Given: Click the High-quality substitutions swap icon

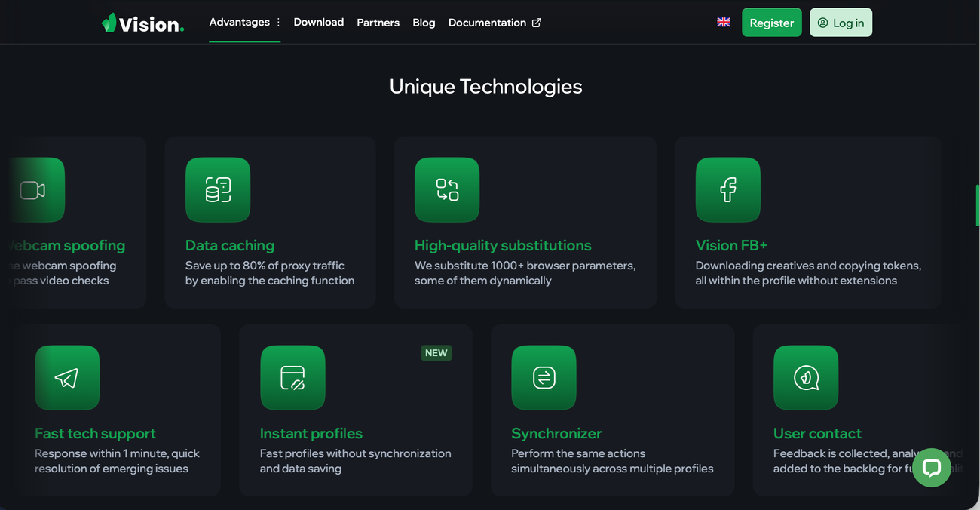Looking at the screenshot, I should pyautogui.click(x=447, y=190).
